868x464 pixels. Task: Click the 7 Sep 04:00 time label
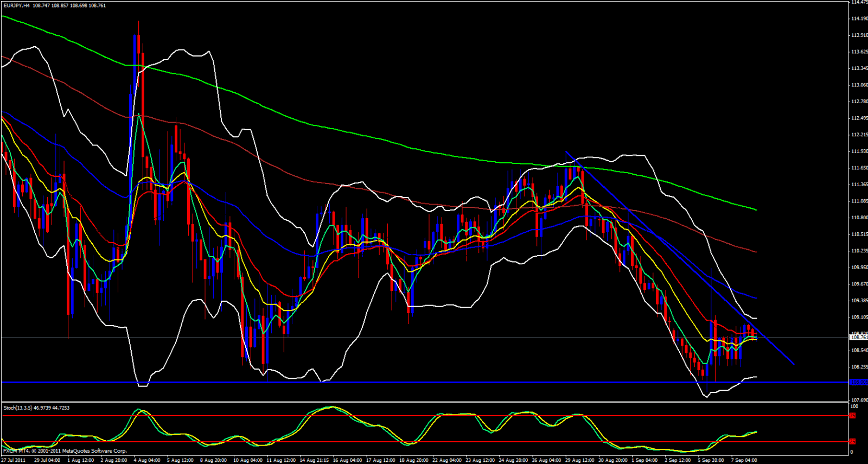pyautogui.click(x=744, y=460)
